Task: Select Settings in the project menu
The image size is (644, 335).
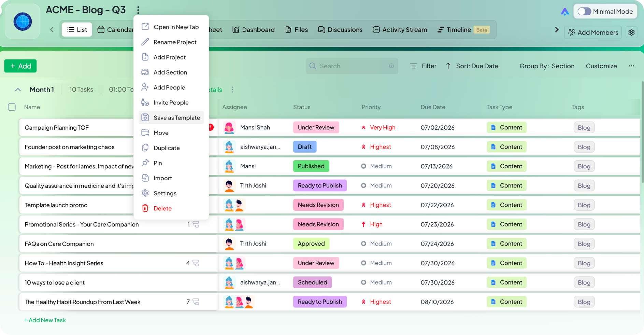Action: point(171,193)
